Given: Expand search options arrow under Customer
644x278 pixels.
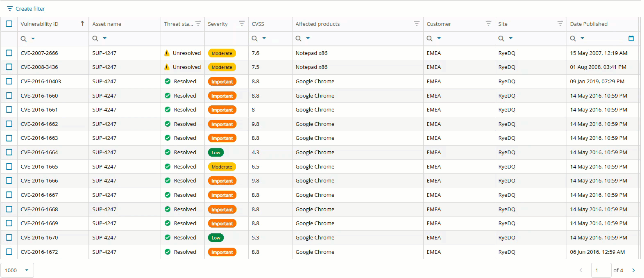Looking at the screenshot, I should 439,38.
